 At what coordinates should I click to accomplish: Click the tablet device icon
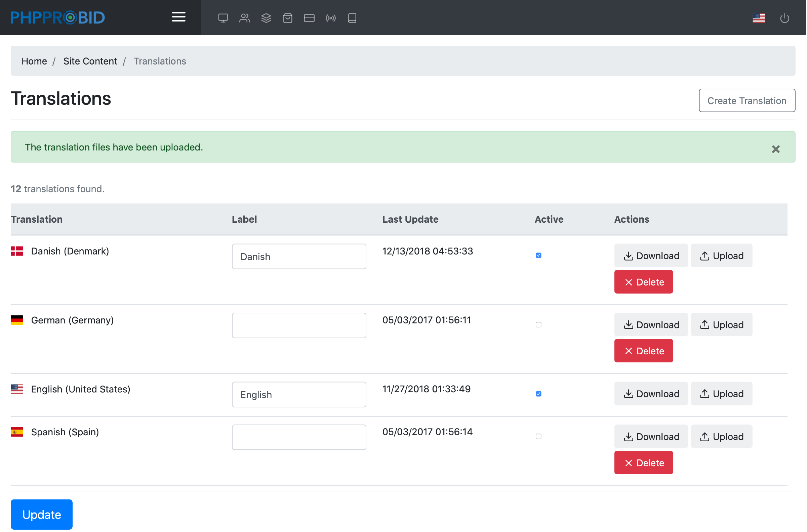click(x=352, y=18)
